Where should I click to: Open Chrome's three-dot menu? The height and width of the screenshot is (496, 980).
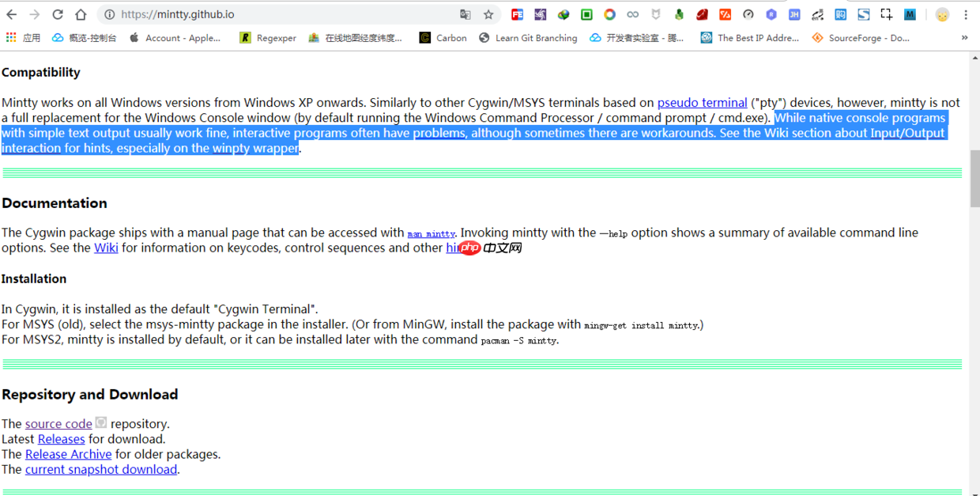click(x=966, y=14)
